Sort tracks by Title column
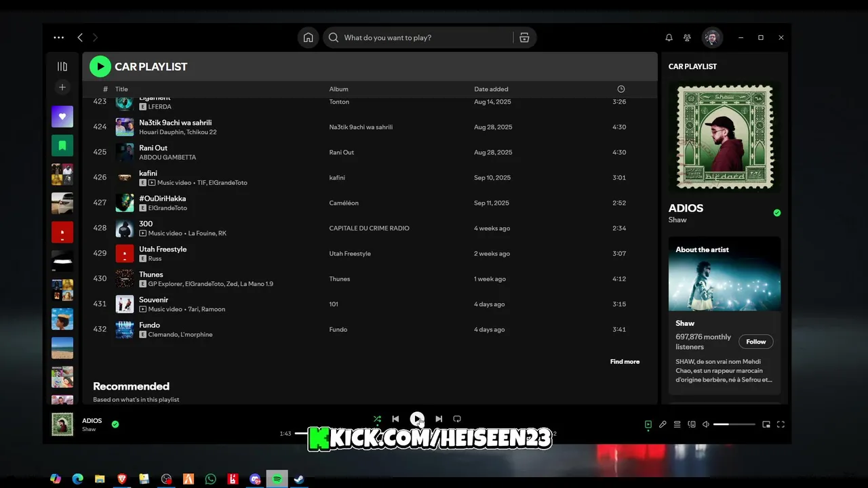Viewport: 868px width, 488px height. pyautogui.click(x=121, y=89)
